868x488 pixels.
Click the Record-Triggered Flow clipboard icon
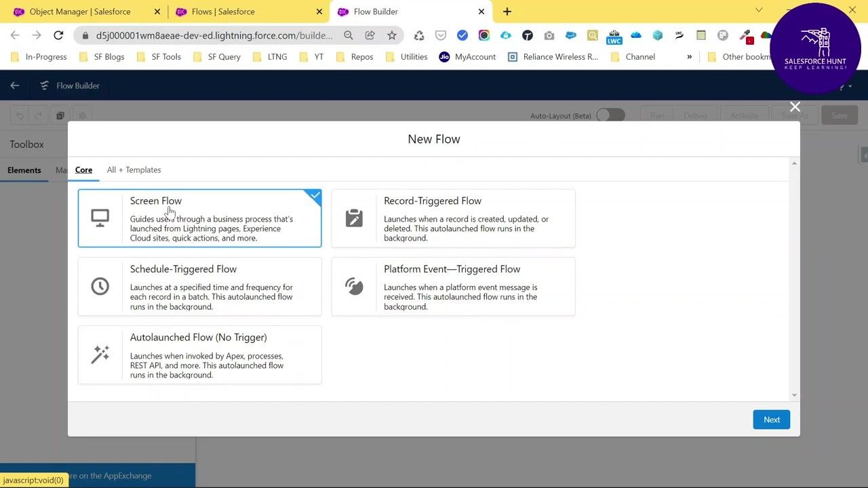[x=354, y=218]
